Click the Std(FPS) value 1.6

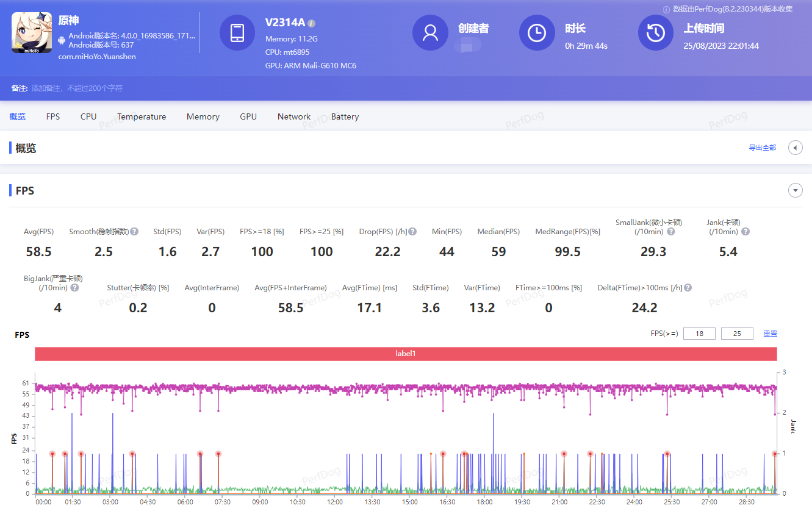(x=167, y=252)
